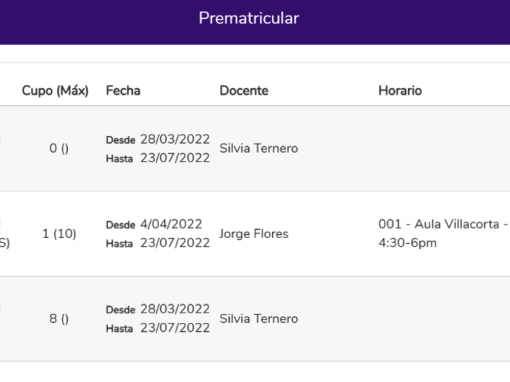Click the quota value 0 ()

pos(59,148)
